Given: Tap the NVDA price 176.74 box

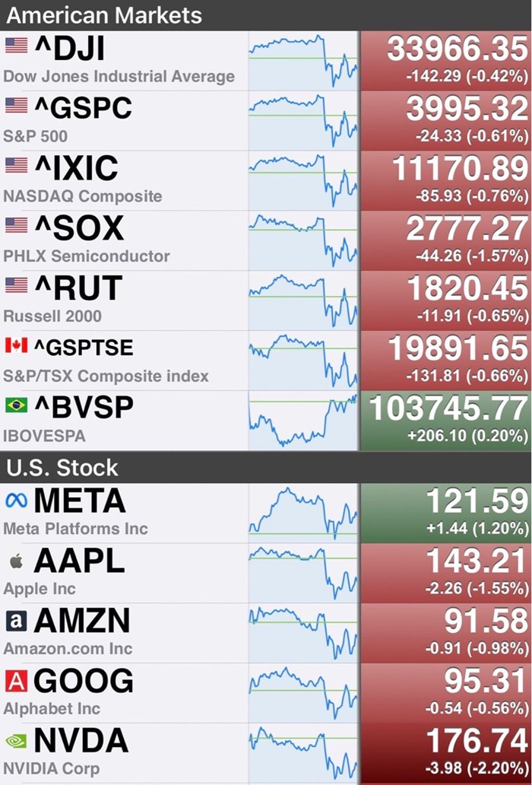Looking at the screenshot, I should 445,753.
